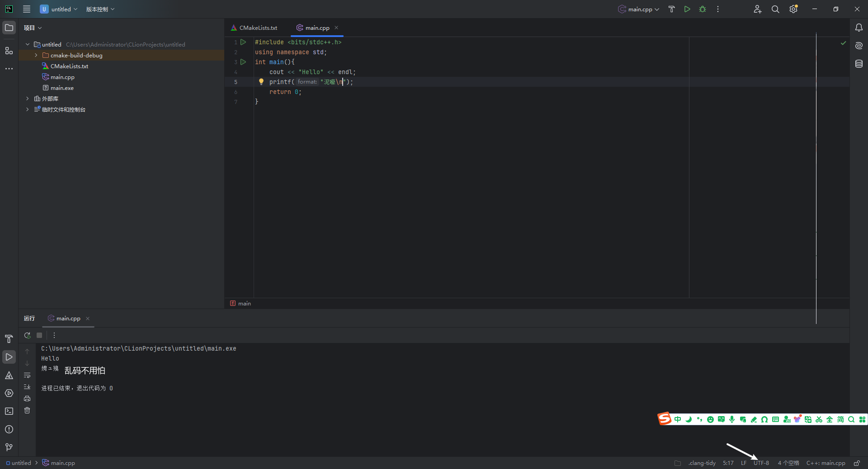The width and height of the screenshot is (868, 469).
Task: Stop the running process with stop button
Action: (x=39, y=336)
